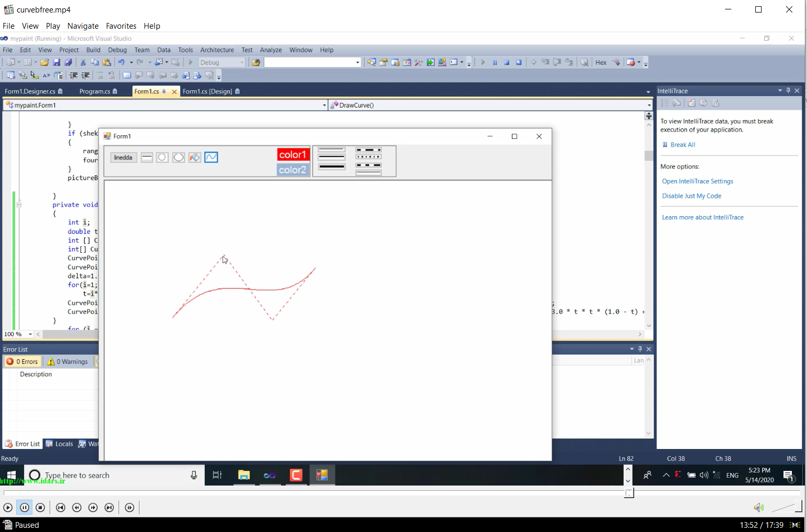Image resolution: width=807 pixels, height=532 pixels.
Task: Switch to the Locals tab
Action: 60,444
